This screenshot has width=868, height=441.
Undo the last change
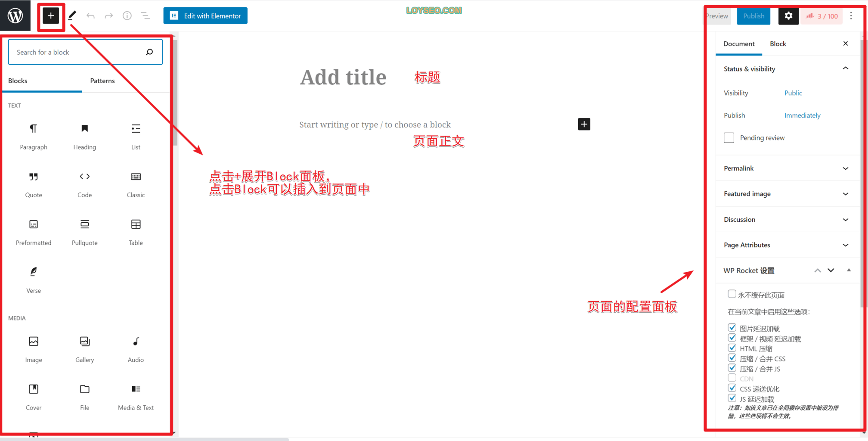pyautogui.click(x=90, y=16)
